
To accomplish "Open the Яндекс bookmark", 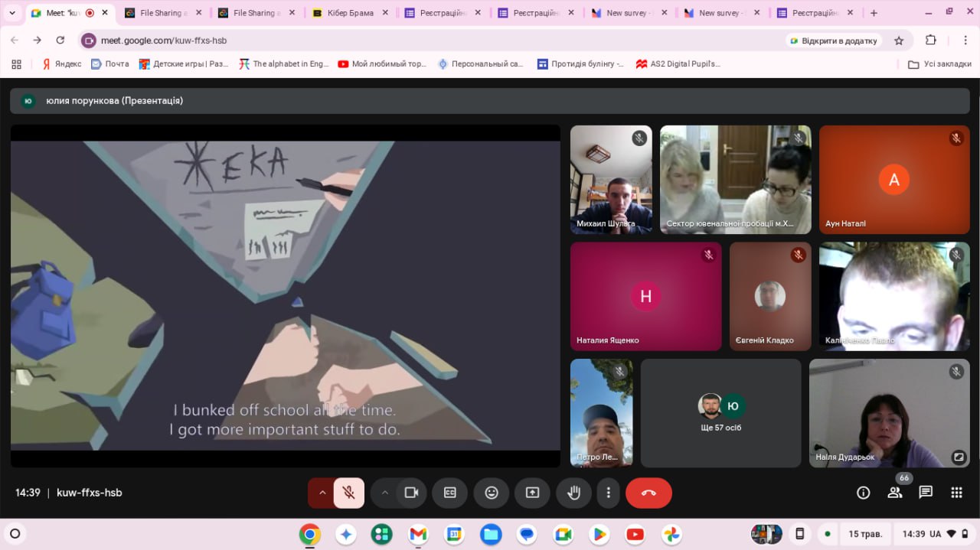I will tap(61, 64).
